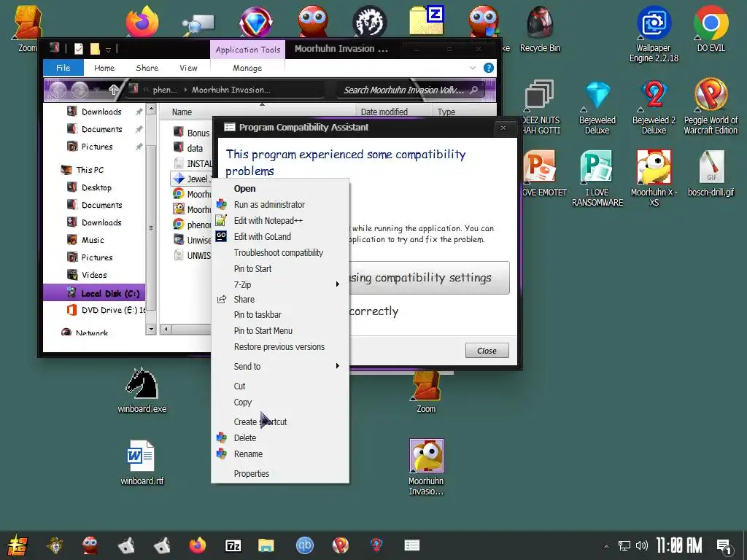Open POWERPOINT LOVE EMOTET desktop icon
Screen dimensions: 747x560
(543, 174)
